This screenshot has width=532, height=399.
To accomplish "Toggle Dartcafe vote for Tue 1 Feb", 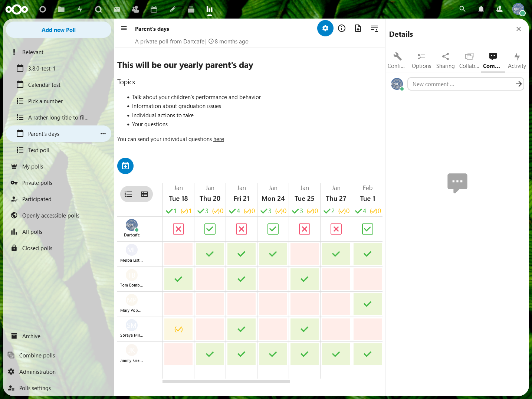I will (x=368, y=229).
